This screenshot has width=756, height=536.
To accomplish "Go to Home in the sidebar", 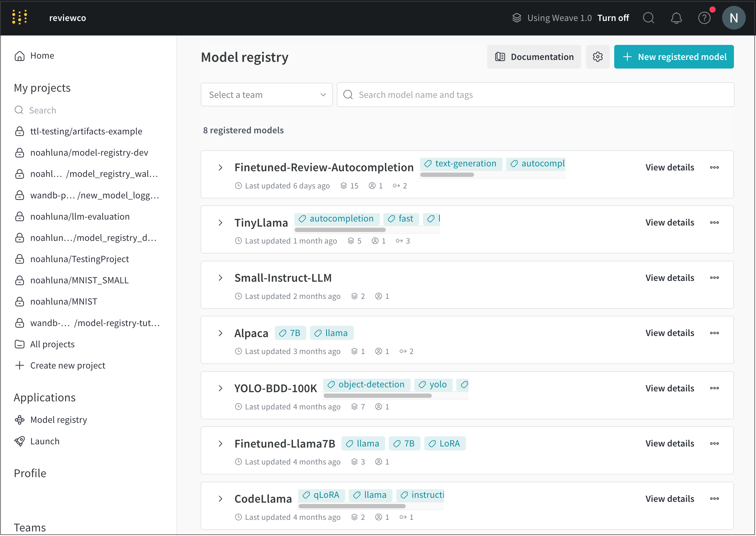I will [42, 55].
